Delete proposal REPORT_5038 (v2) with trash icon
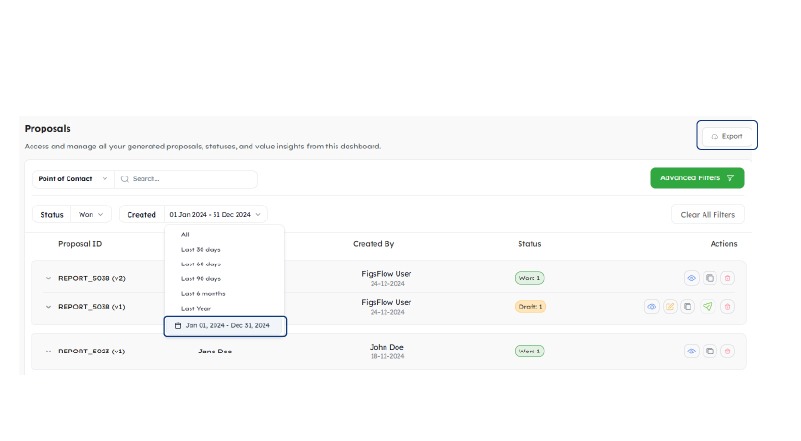Viewport: 801px width, 441px height. (x=727, y=278)
